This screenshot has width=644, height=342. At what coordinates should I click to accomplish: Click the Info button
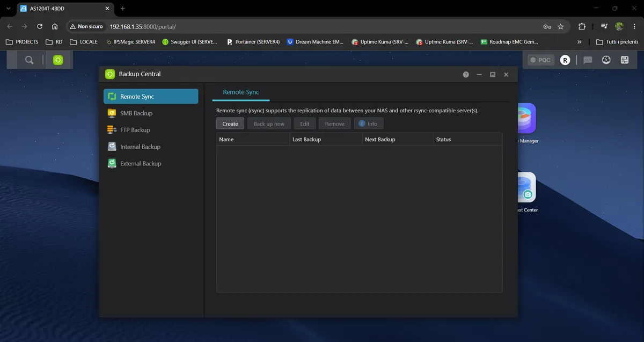pyautogui.click(x=369, y=124)
